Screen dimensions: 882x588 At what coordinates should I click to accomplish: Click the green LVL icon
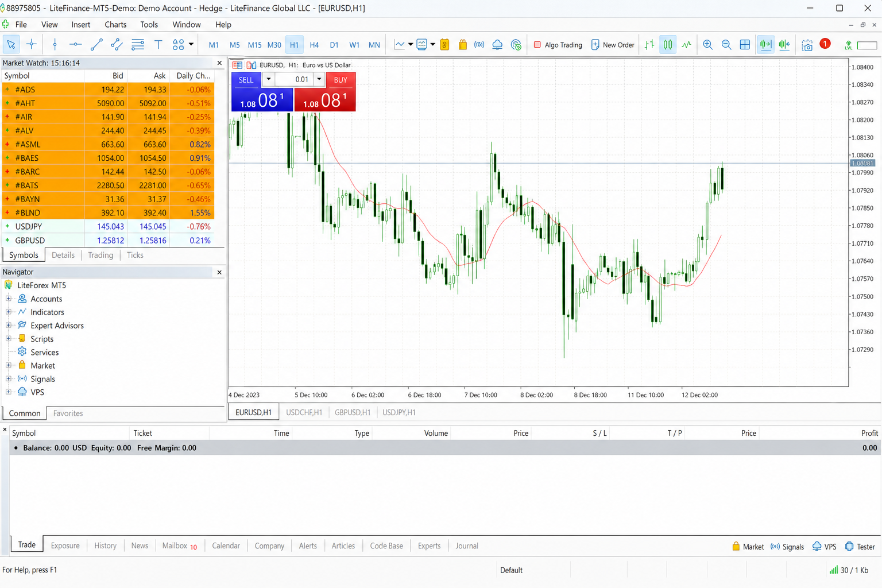(x=848, y=45)
